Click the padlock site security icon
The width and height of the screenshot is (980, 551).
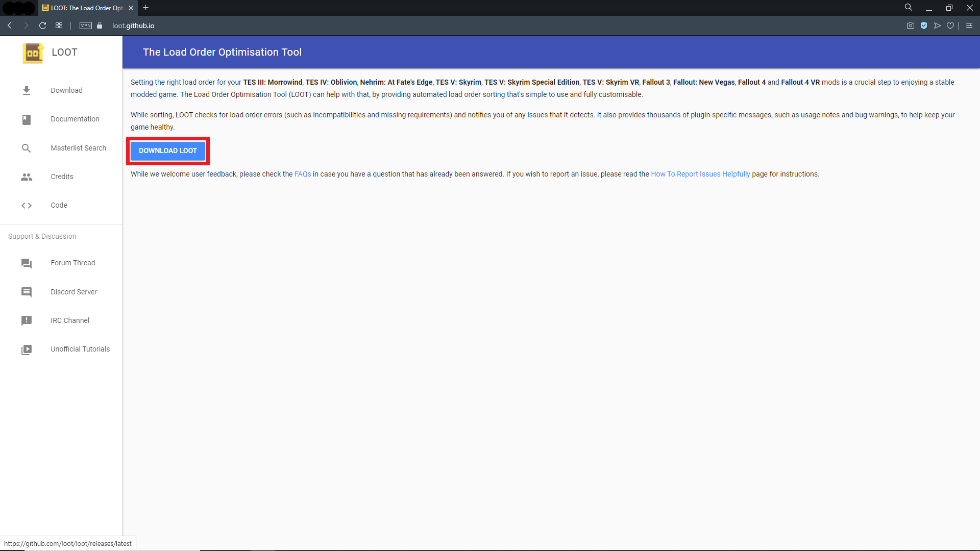pos(100,26)
